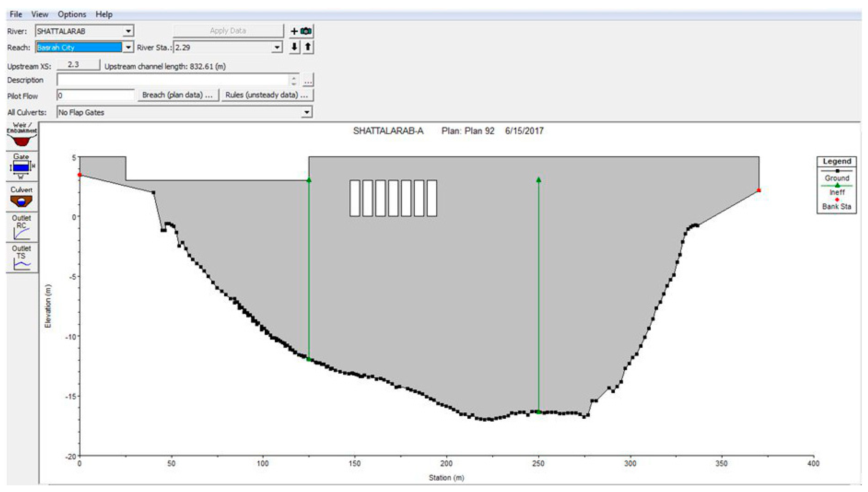Image resolution: width=868 pixels, height=492 pixels.
Task: Open the Gate editor icon
Action: point(22,166)
